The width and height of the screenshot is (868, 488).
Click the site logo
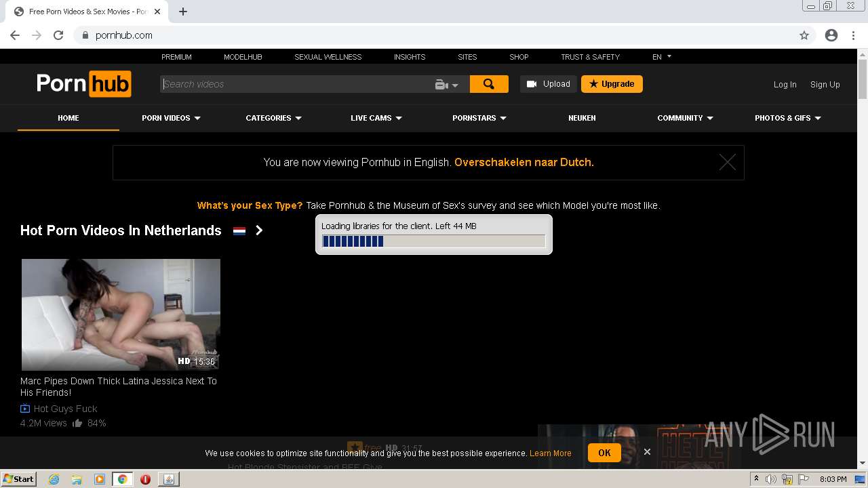84,84
